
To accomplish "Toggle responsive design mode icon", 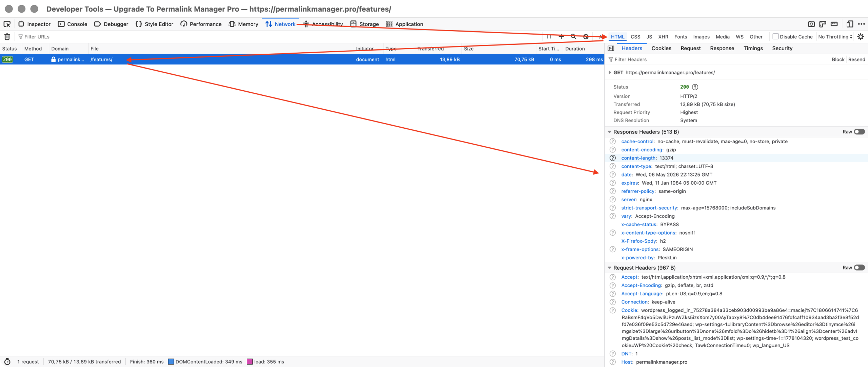I will (849, 24).
